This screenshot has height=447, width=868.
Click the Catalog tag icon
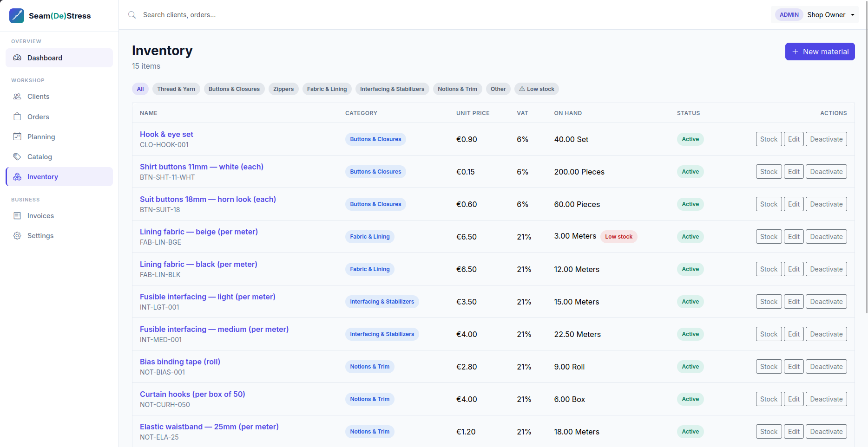[17, 156]
